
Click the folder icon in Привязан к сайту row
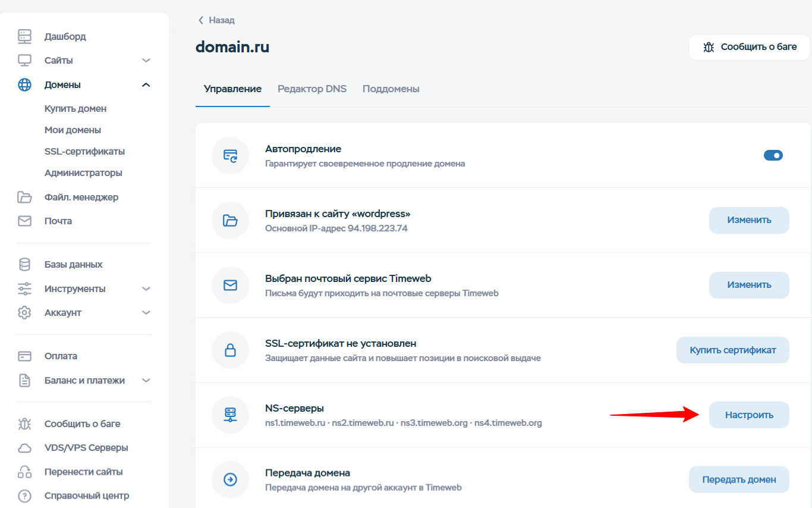point(230,221)
